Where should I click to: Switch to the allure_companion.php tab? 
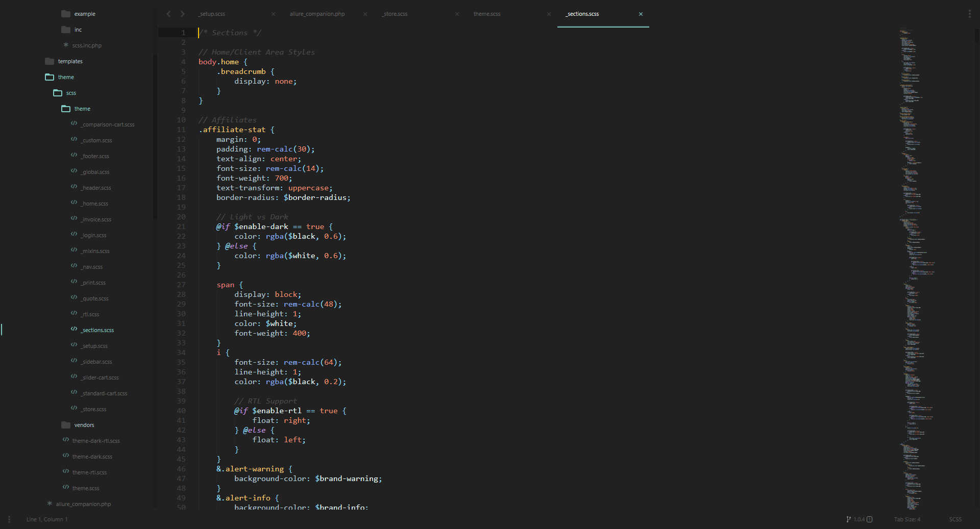(x=317, y=14)
